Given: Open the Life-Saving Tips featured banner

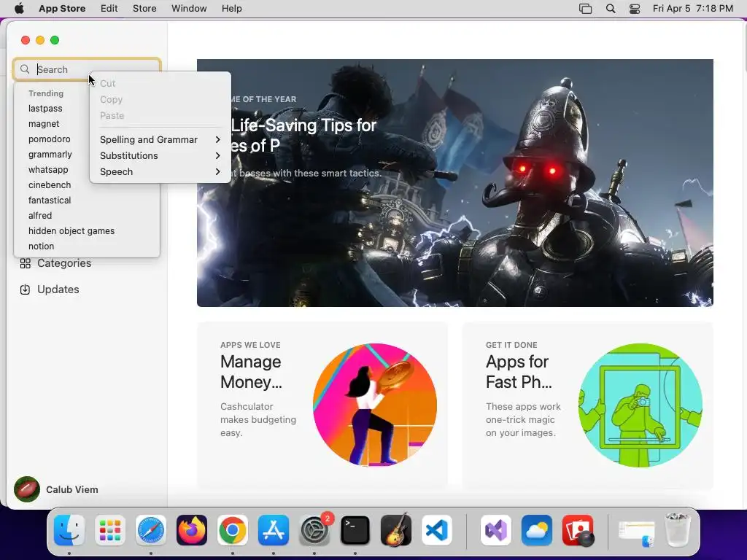Looking at the screenshot, I should point(455,183).
